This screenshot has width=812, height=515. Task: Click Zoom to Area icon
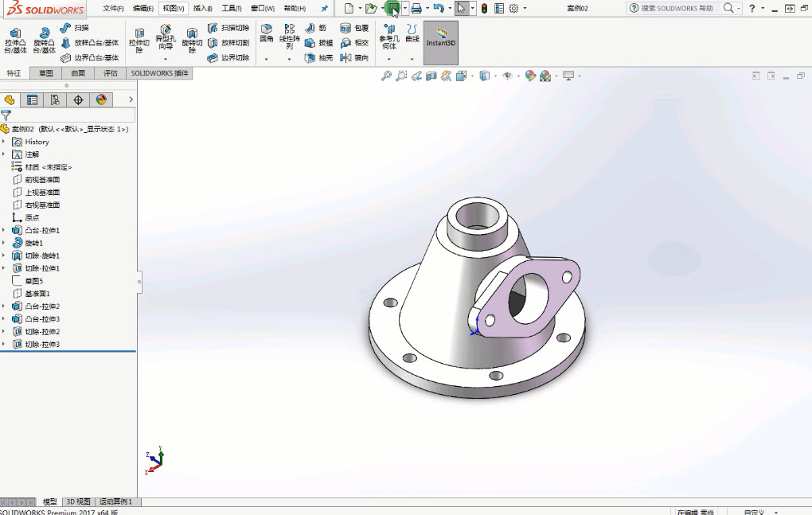click(x=401, y=76)
